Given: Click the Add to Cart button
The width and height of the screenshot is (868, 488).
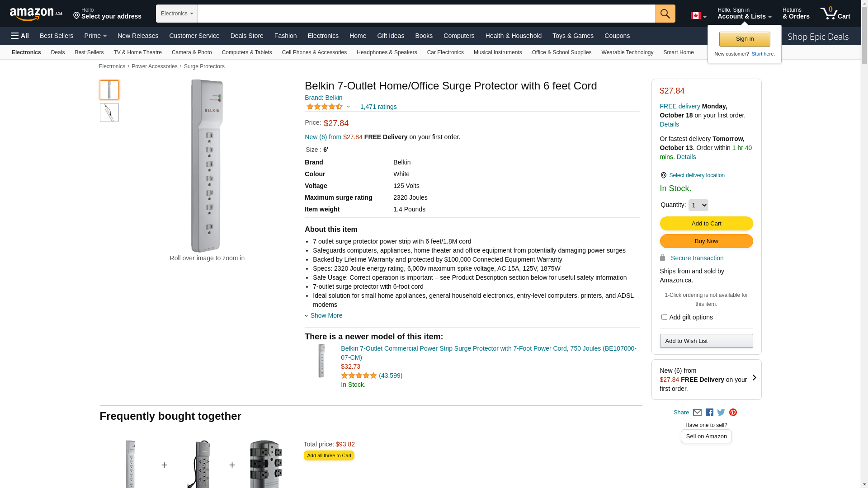Looking at the screenshot, I should [x=706, y=224].
